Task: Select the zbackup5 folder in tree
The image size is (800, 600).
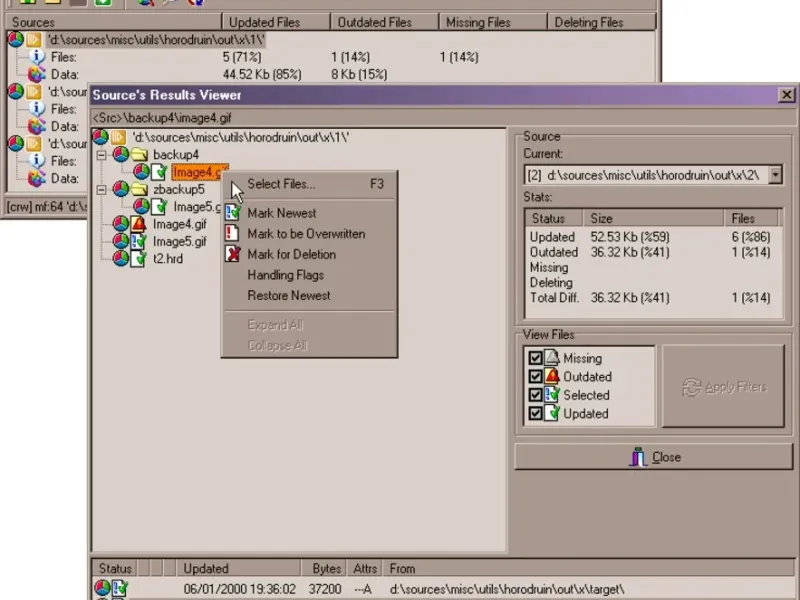Action: coord(179,189)
